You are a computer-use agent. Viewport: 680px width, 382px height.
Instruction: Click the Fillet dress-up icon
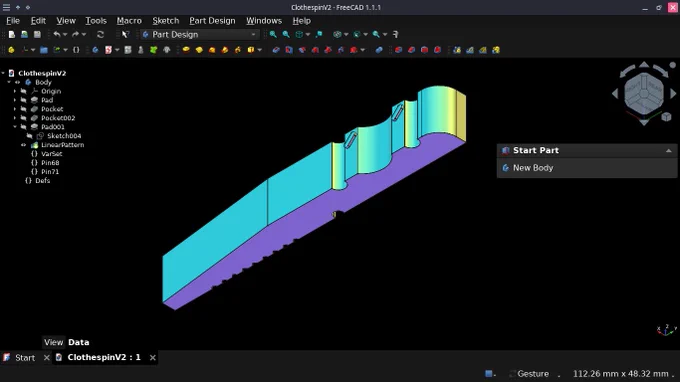tap(399, 50)
